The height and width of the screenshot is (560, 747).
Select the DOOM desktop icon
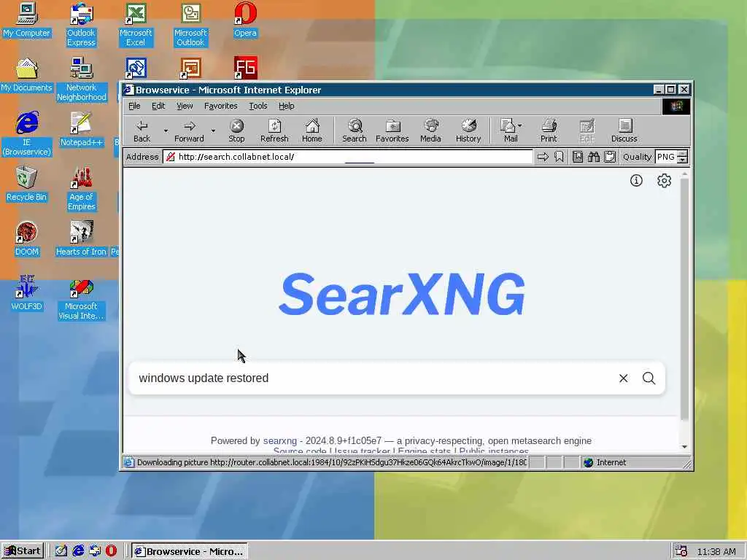point(26,239)
